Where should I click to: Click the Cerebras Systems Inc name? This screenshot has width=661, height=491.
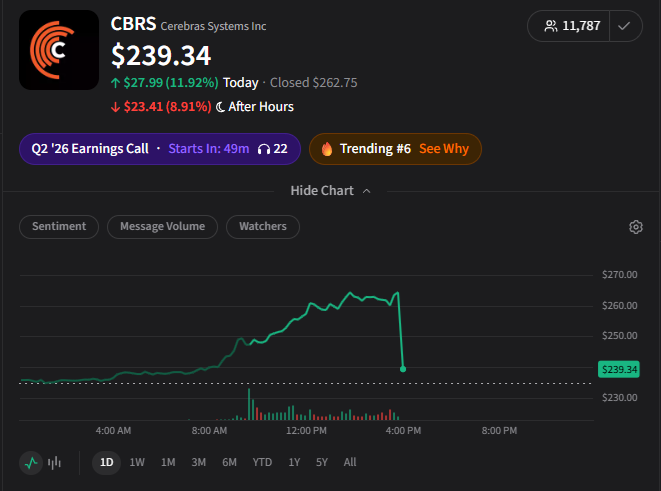click(213, 26)
